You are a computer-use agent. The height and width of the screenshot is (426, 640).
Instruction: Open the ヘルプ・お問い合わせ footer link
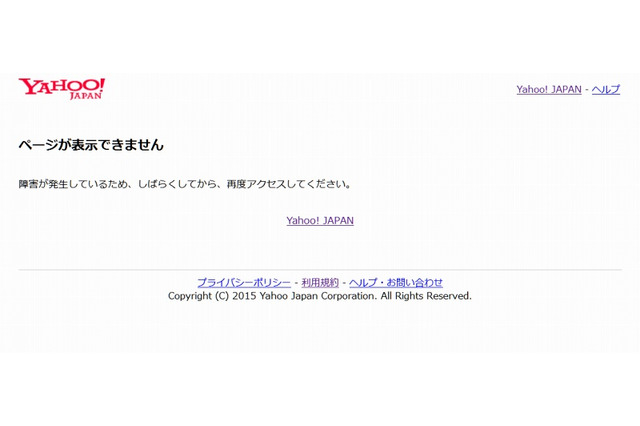(x=396, y=282)
